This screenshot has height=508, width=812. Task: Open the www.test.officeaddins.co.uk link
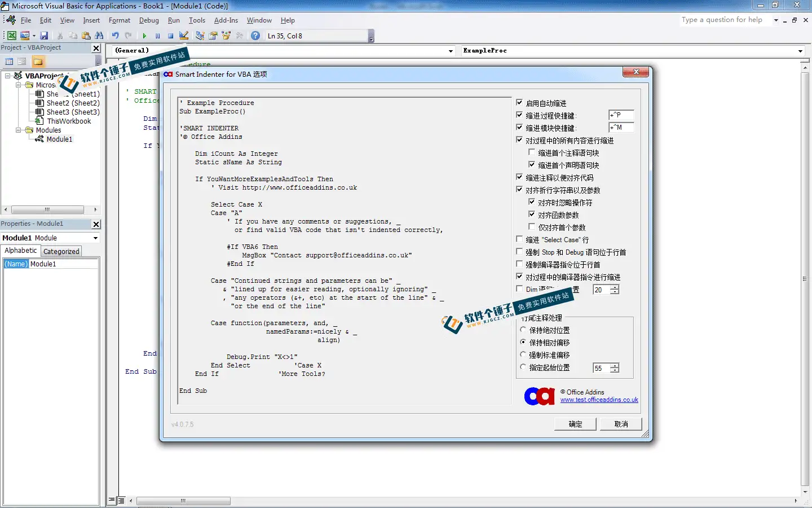[599, 400]
